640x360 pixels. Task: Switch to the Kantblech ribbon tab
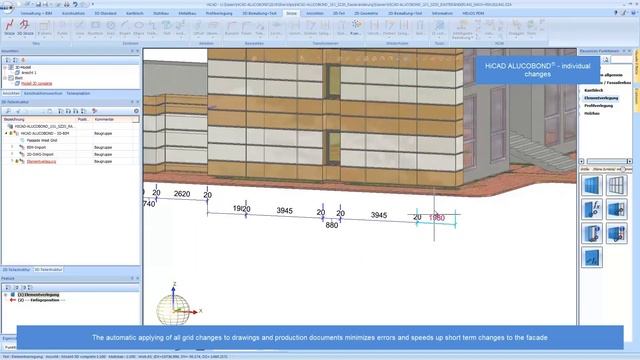pos(135,13)
